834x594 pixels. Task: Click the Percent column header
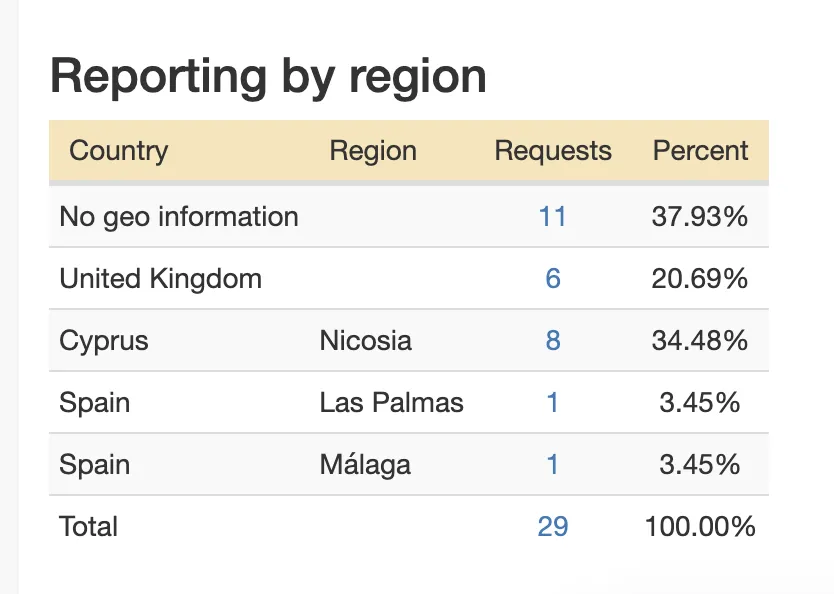700,151
